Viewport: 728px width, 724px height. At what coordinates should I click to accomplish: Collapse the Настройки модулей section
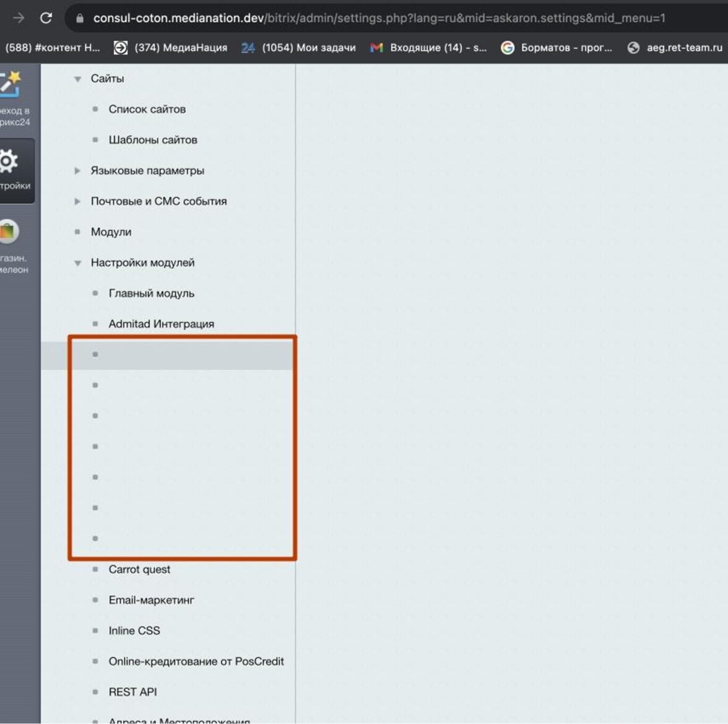[77, 263]
